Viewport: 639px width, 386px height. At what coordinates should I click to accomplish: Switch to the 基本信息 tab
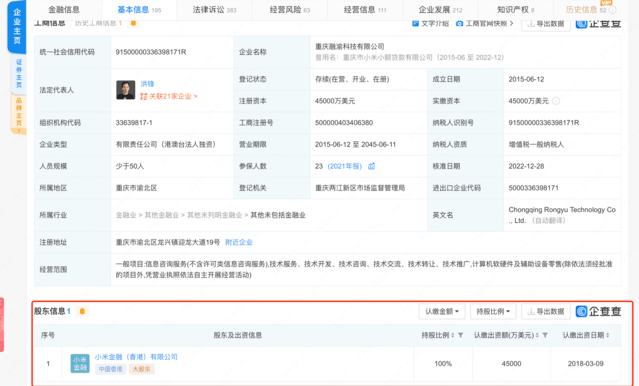point(139,9)
